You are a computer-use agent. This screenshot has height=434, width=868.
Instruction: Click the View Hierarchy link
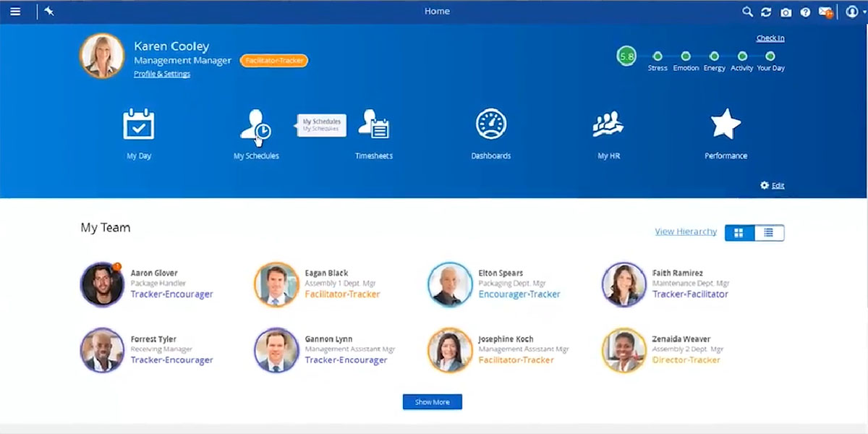point(686,231)
